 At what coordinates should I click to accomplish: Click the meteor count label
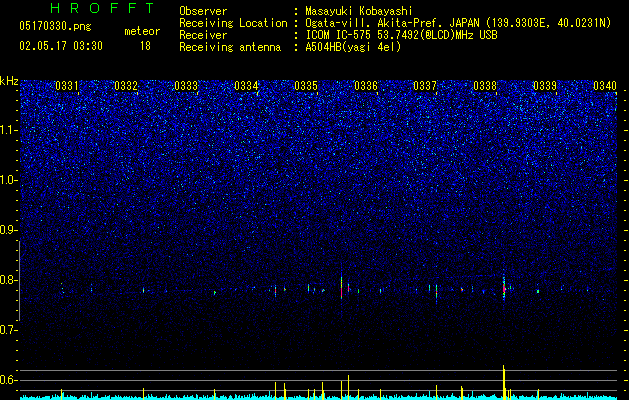[x=142, y=31]
